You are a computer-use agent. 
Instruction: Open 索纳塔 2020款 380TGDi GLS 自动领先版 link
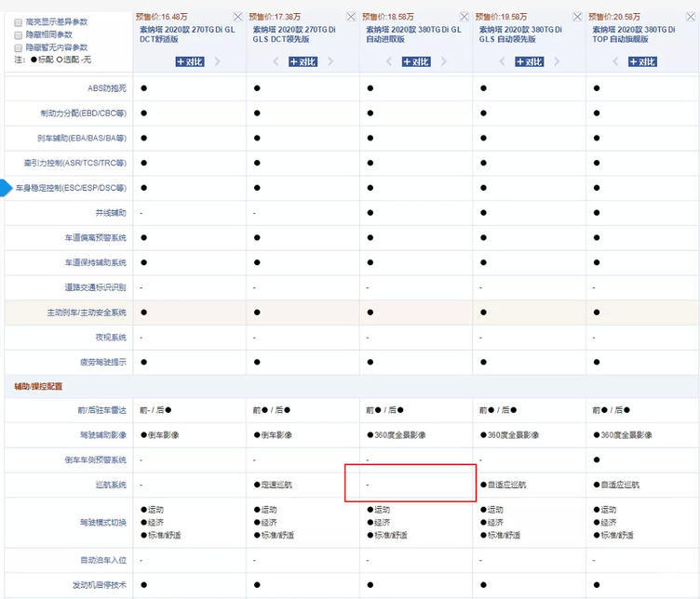(520, 34)
